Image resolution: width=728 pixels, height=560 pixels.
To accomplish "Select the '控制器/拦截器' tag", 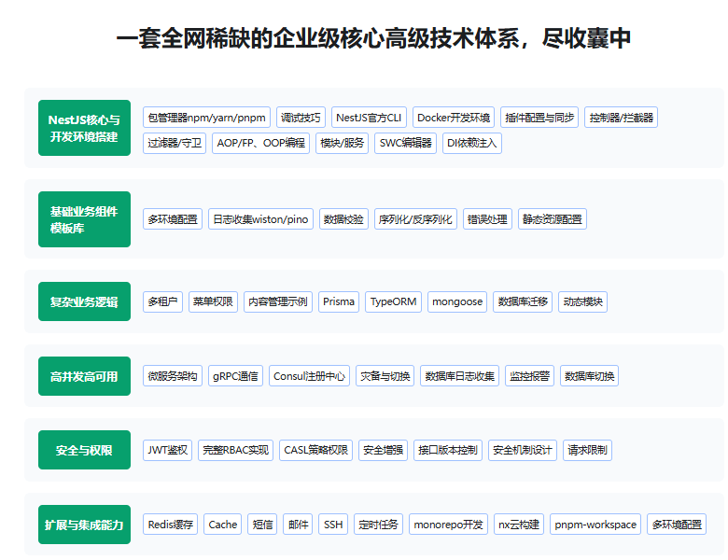I will pos(622,118).
